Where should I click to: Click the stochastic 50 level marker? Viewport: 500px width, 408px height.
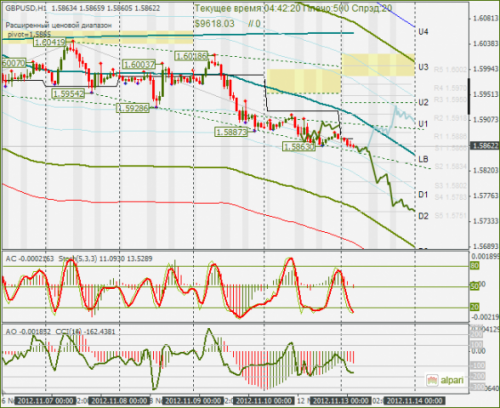point(475,286)
